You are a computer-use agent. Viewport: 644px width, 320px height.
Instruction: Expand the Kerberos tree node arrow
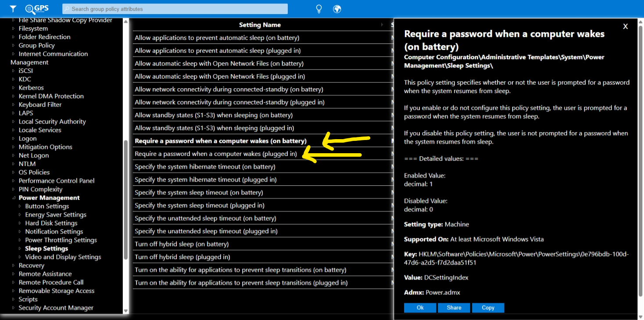click(13, 88)
